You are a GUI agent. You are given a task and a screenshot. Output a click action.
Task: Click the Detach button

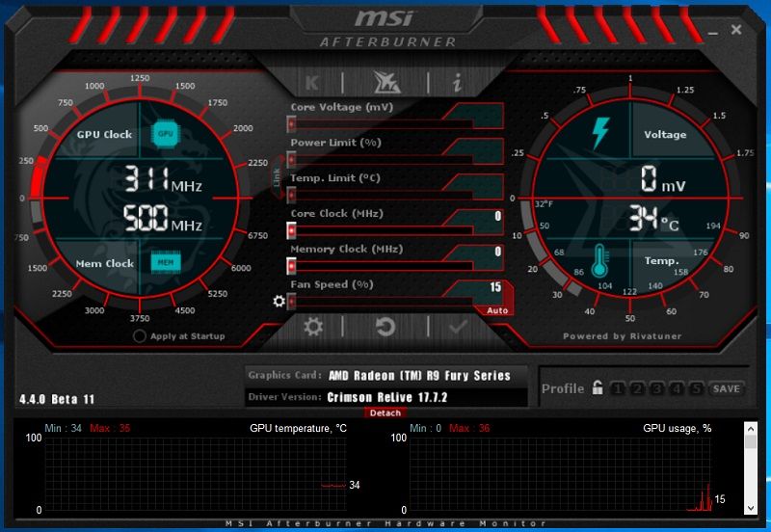coord(385,413)
